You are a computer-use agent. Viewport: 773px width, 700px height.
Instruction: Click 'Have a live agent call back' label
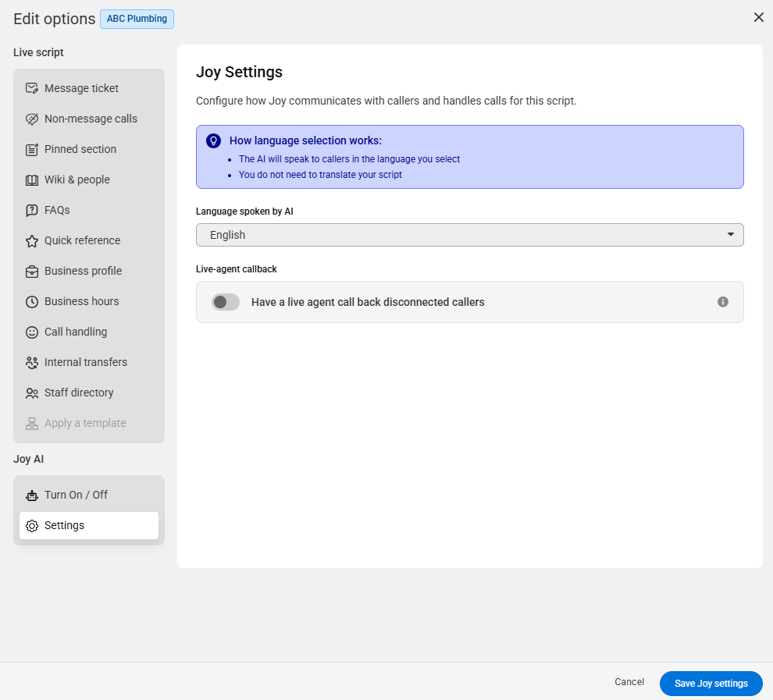(368, 302)
